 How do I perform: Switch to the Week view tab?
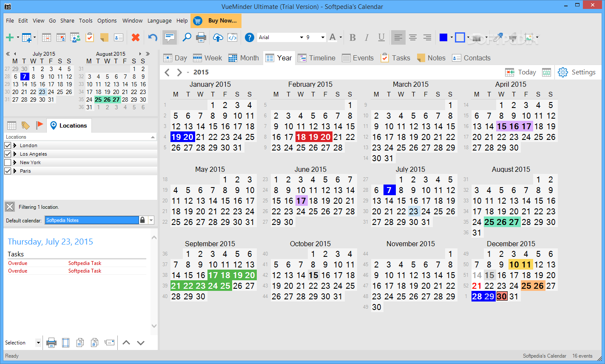207,58
